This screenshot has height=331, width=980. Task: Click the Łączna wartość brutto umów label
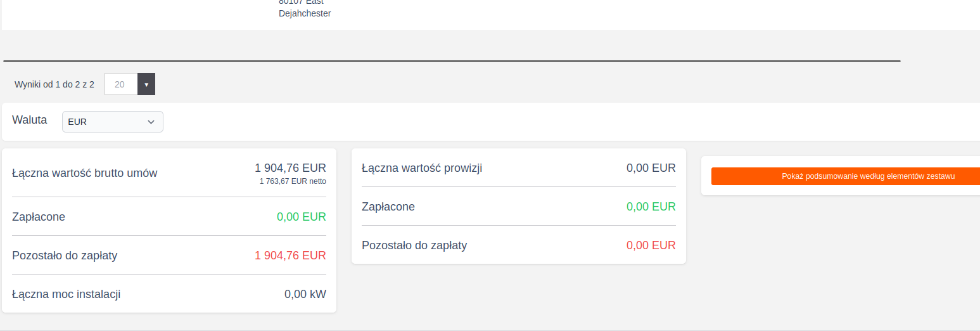tap(85, 173)
